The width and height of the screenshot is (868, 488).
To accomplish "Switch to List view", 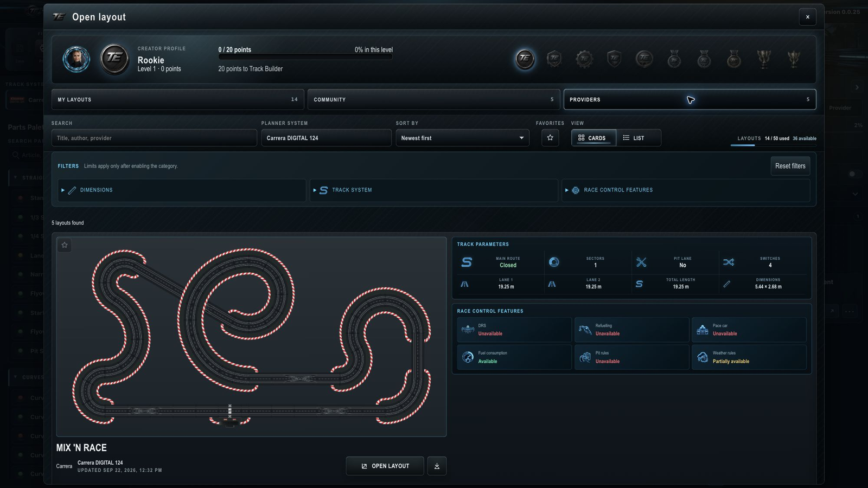I will (639, 138).
